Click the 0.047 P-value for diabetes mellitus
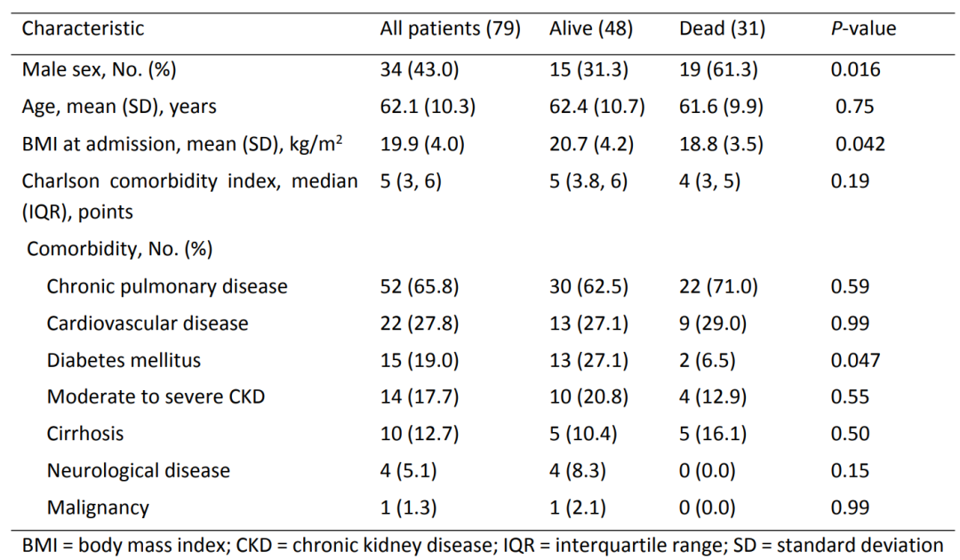Image resolution: width=960 pixels, height=560 pixels. (855, 360)
